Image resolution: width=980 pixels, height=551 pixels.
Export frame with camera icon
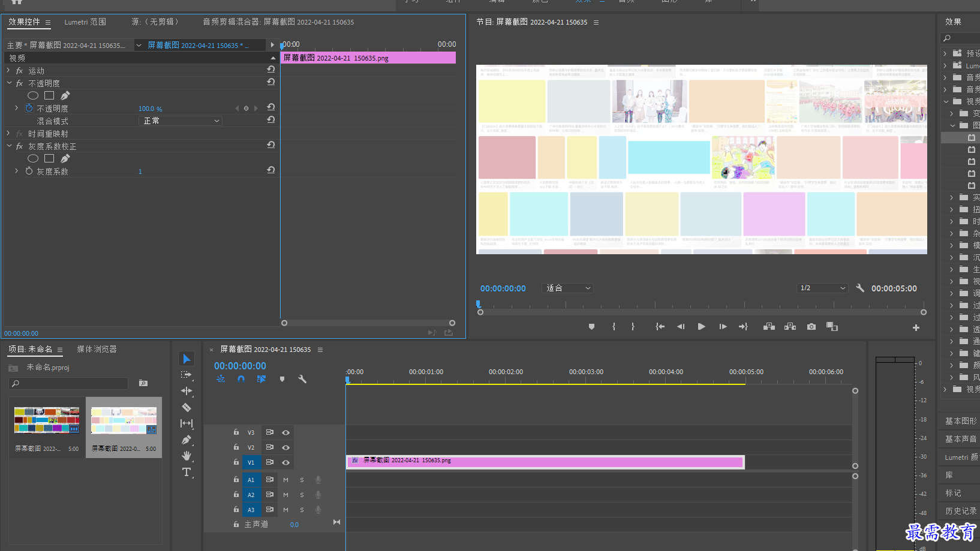click(x=811, y=327)
